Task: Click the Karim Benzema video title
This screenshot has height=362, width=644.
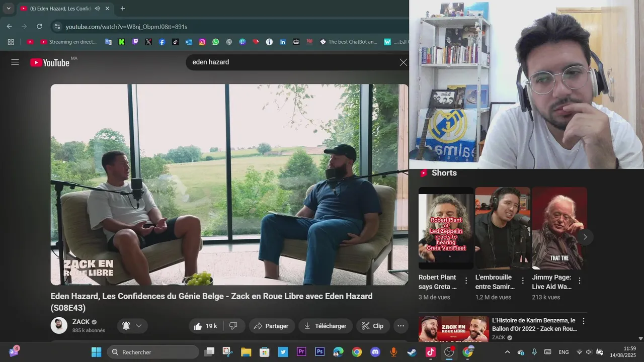Action: [x=534, y=324]
